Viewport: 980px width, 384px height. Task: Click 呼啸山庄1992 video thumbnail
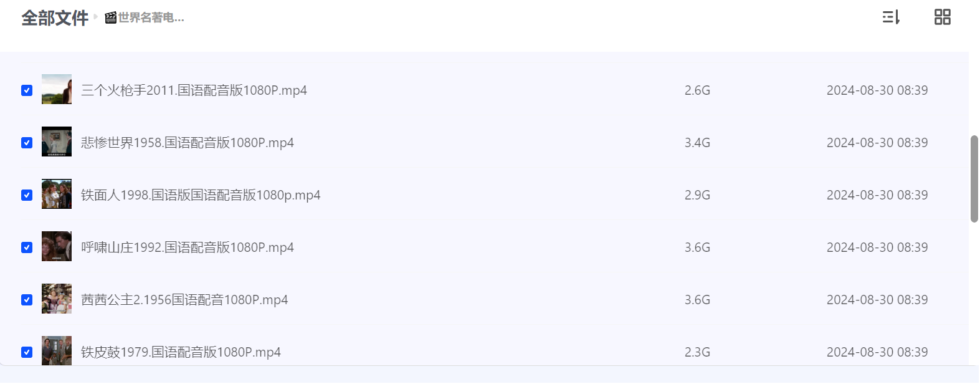point(57,246)
